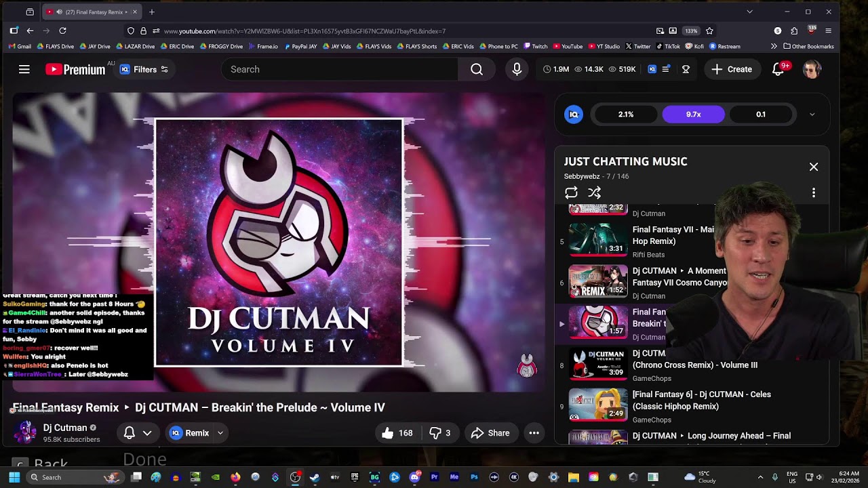868x488 pixels.
Task: Toggle playlist shuffle button
Action: pyautogui.click(x=595, y=193)
